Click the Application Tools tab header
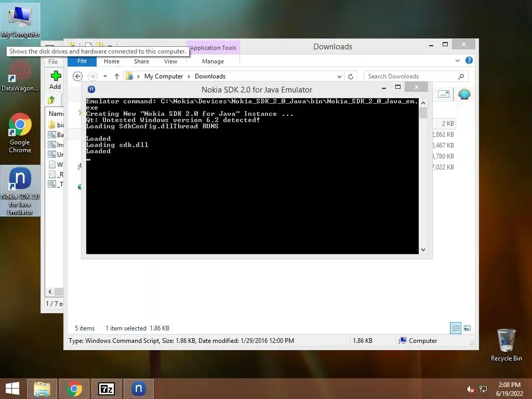This screenshot has width=532, height=399. (x=213, y=48)
